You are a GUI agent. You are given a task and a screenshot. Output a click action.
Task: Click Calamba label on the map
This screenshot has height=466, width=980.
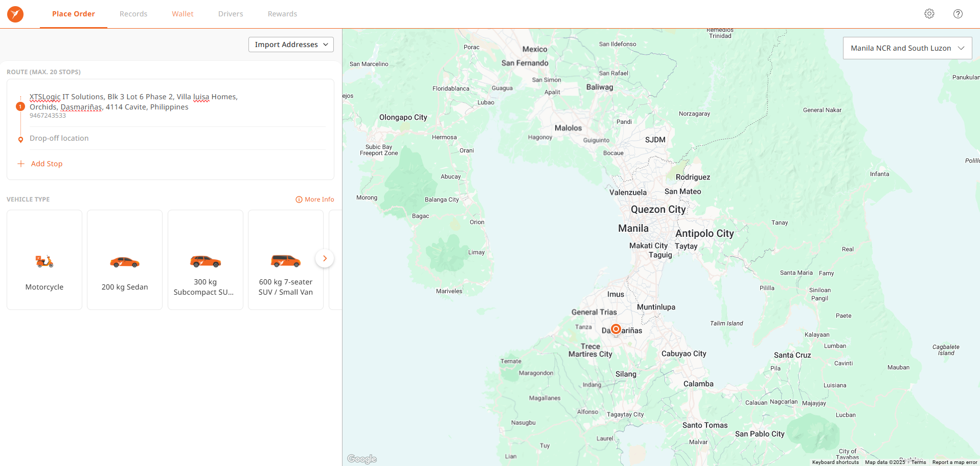click(698, 384)
